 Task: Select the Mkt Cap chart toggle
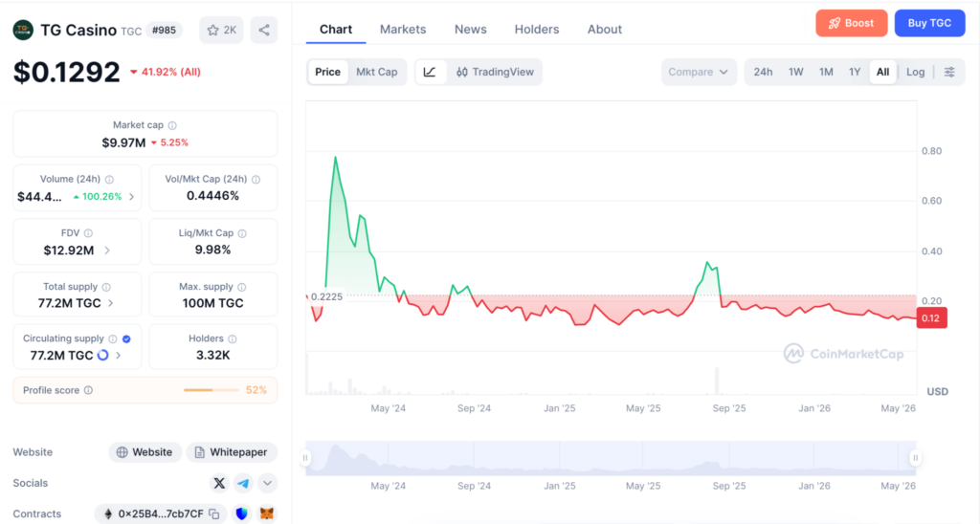377,72
